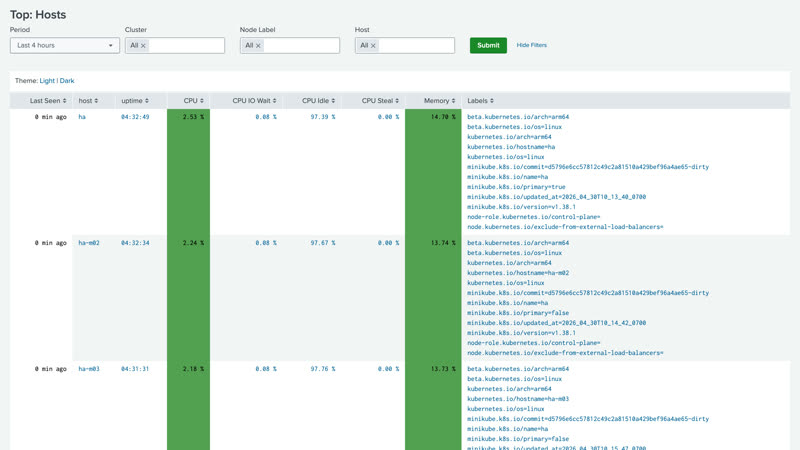Sort table by uptime column
The height and width of the screenshot is (450, 800).
click(x=135, y=101)
